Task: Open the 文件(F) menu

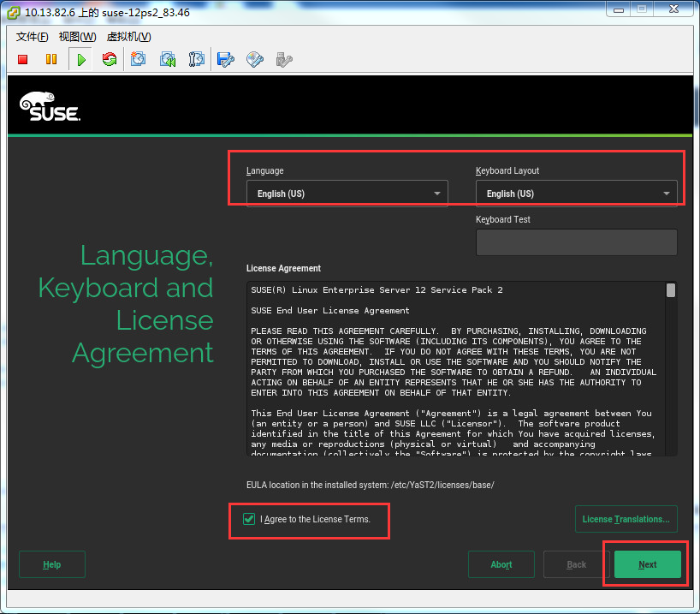Action: [x=33, y=37]
